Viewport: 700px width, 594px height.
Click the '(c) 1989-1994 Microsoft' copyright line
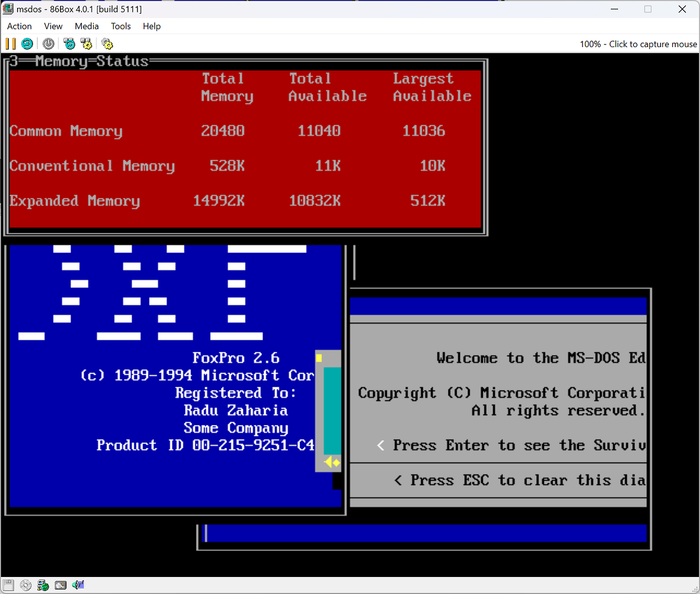pyautogui.click(x=197, y=375)
